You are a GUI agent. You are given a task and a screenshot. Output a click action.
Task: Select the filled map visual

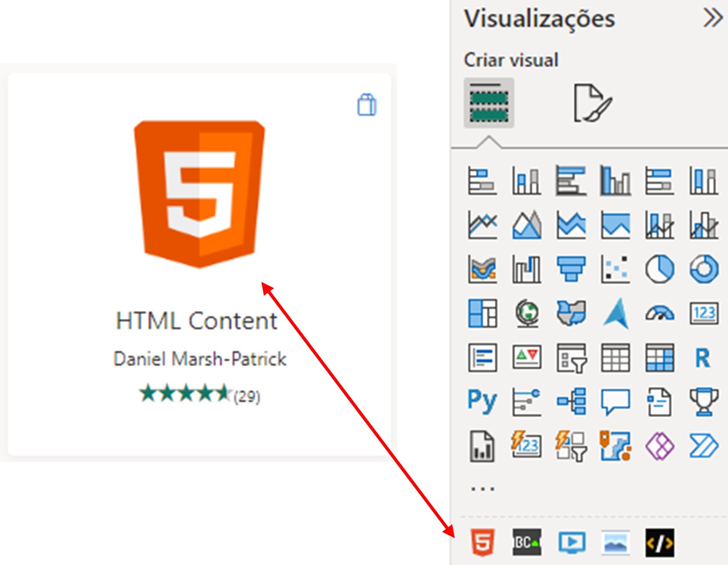click(571, 313)
